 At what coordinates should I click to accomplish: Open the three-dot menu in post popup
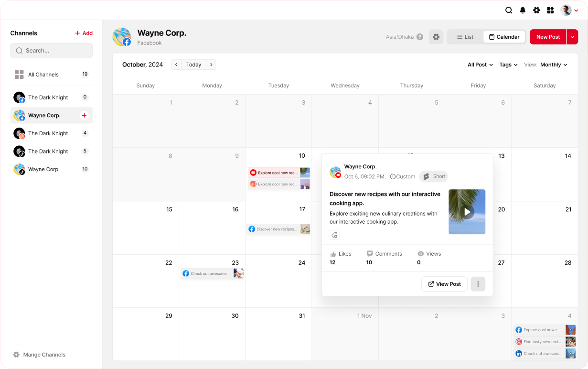(x=478, y=284)
